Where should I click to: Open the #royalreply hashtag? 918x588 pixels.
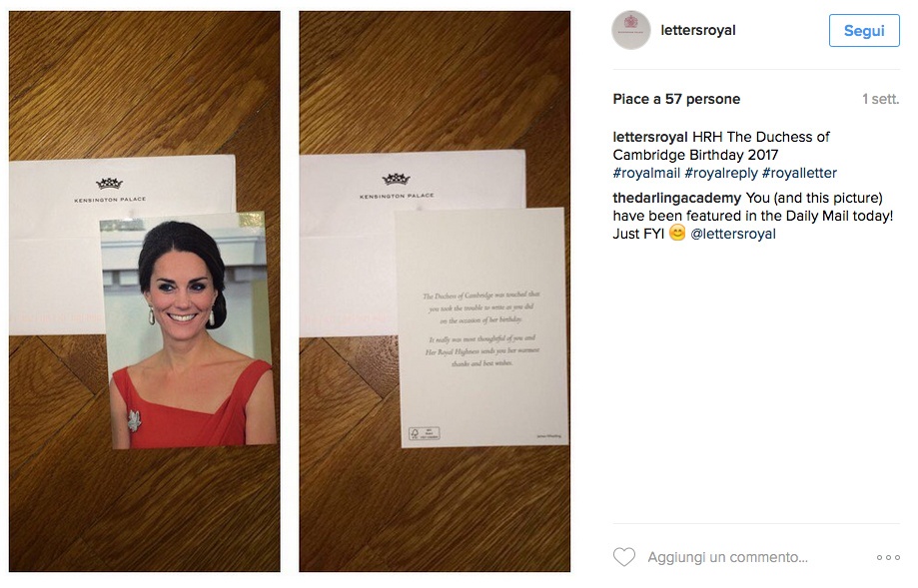coord(720,173)
